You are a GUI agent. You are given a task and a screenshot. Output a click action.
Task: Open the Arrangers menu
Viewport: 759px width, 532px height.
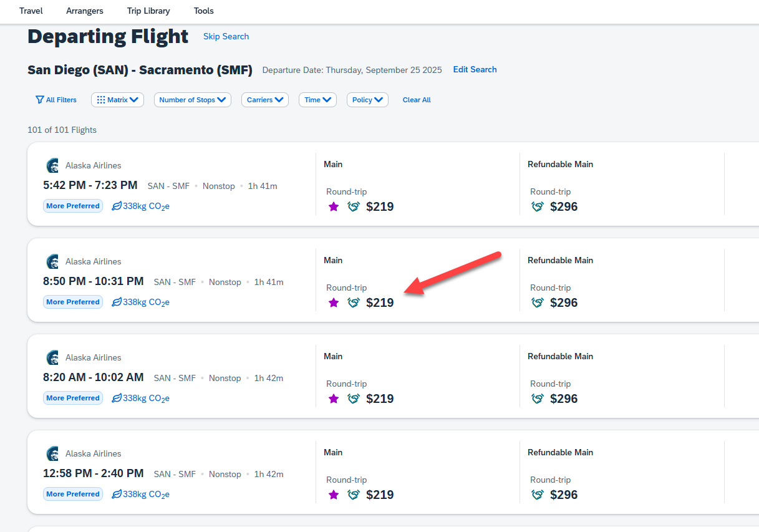tap(85, 11)
